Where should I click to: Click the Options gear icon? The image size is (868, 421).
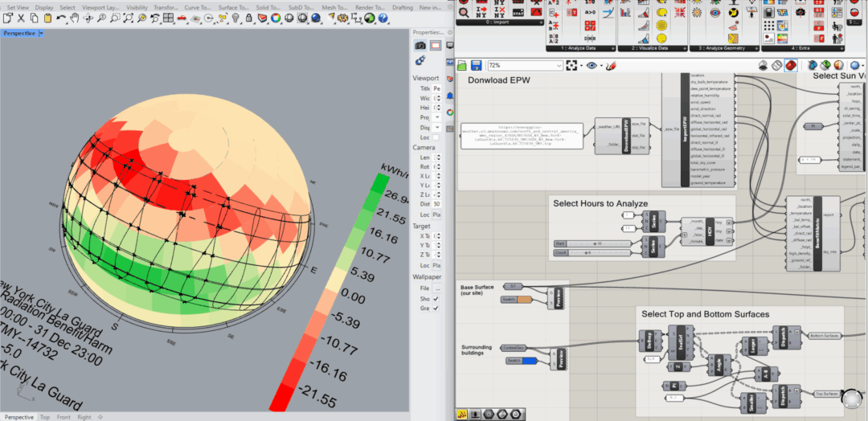pyautogui.click(x=343, y=18)
